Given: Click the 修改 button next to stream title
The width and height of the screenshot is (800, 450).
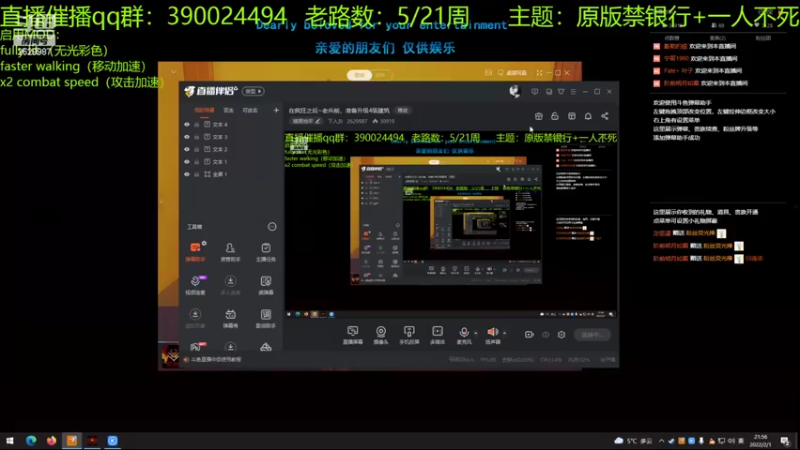Looking at the screenshot, I should coord(403,110).
